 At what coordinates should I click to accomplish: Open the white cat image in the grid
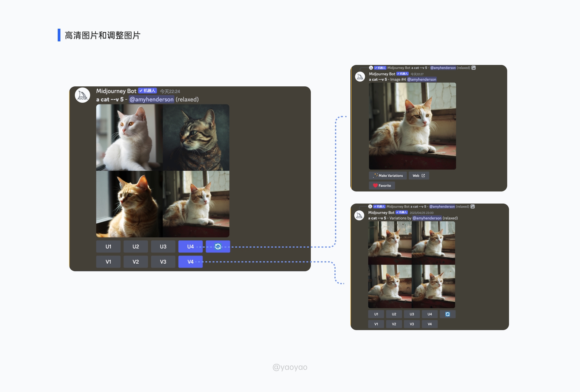129,137
